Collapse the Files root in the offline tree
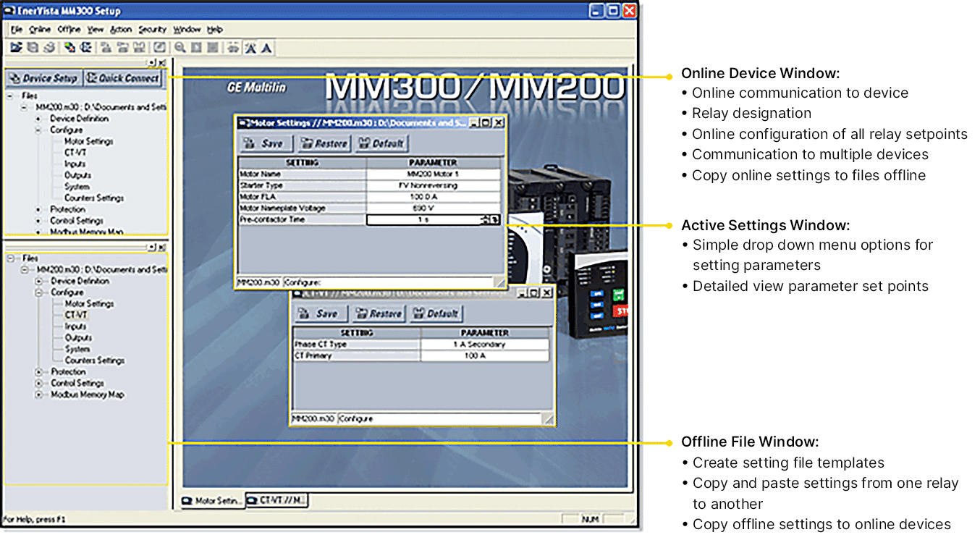 click(11, 258)
